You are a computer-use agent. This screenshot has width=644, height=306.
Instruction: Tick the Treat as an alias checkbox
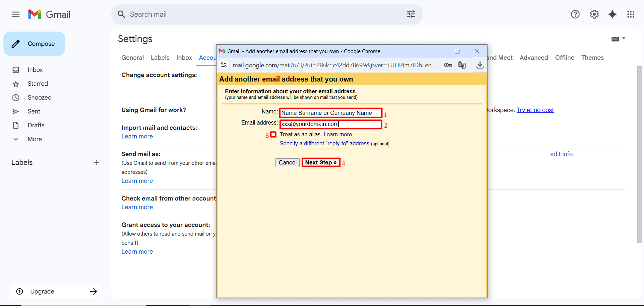273,134
